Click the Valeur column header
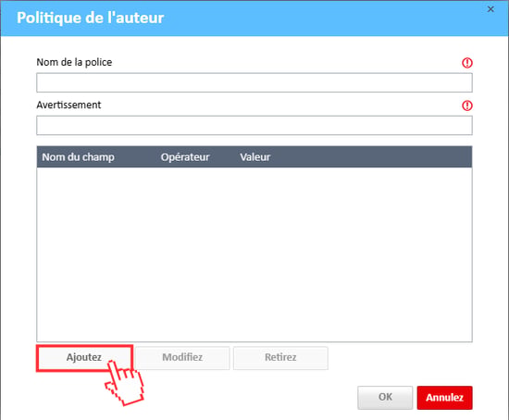Image resolution: width=509 pixels, height=420 pixels. coord(255,157)
